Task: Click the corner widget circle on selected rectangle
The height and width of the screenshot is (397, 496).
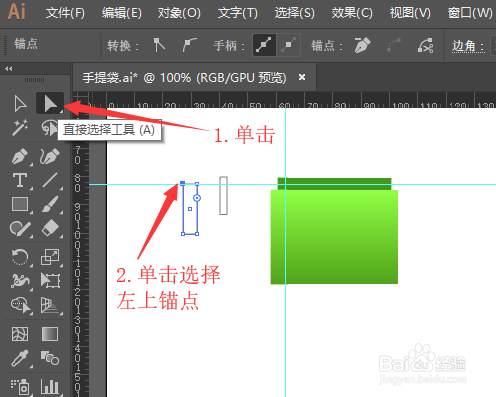Action: pos(197,198)
